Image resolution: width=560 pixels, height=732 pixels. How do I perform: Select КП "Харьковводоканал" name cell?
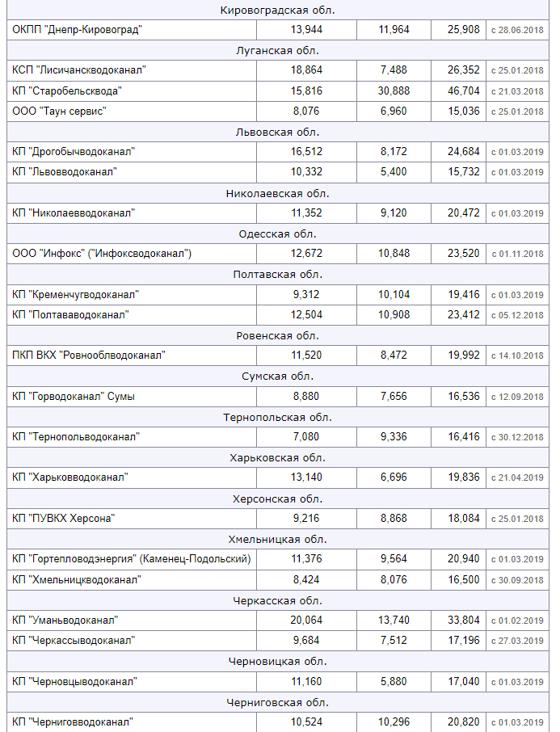point(69,477)
